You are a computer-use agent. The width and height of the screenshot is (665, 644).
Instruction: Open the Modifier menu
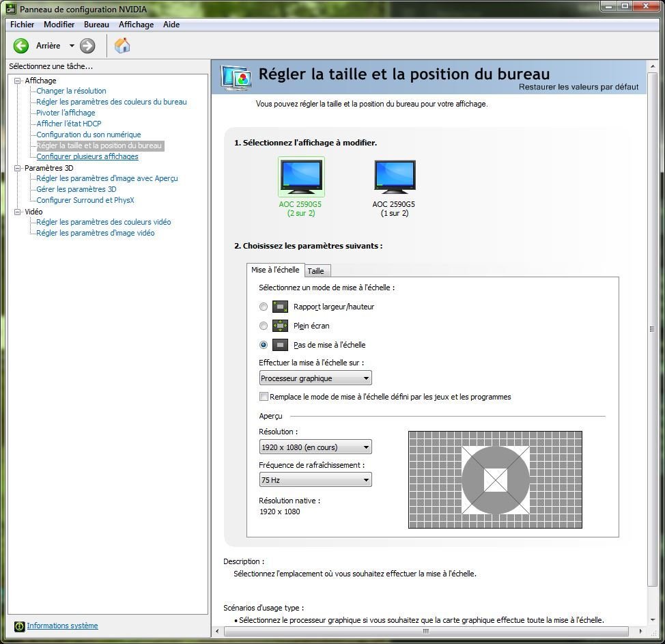(59, 24)
